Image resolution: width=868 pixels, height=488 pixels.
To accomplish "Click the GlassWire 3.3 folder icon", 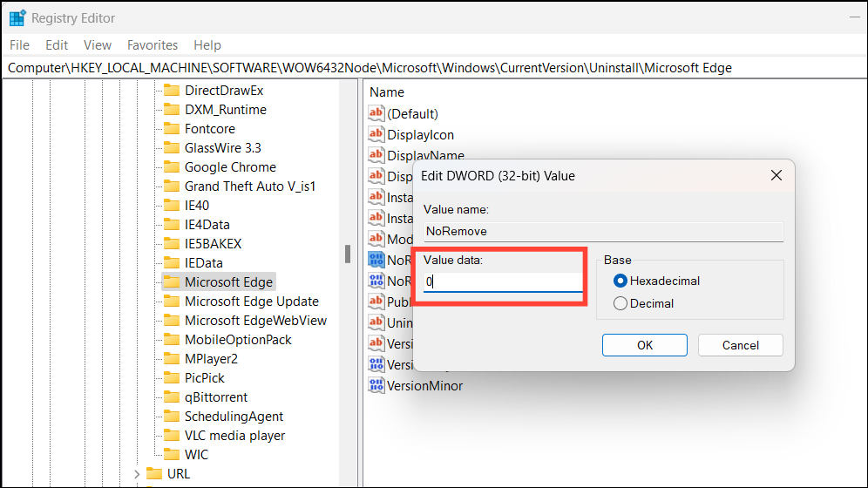I will pyautogui.click(x=172, y=148).
